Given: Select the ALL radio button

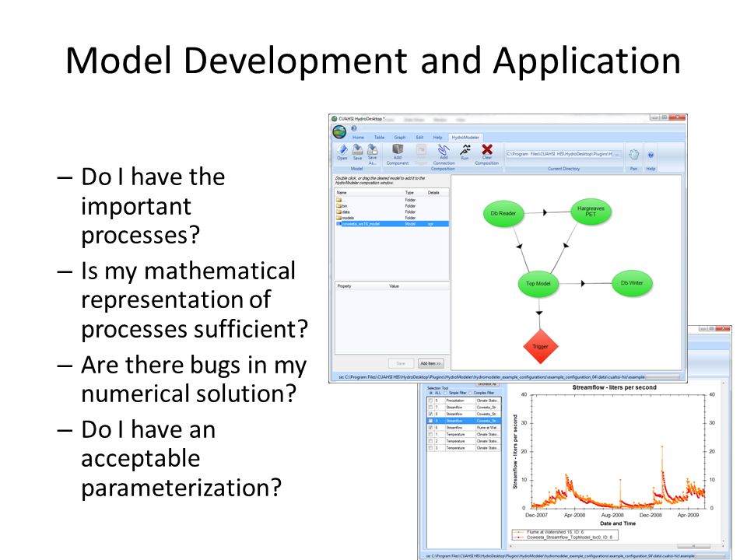Looking at the screenshot, I should tap(431, 393).
